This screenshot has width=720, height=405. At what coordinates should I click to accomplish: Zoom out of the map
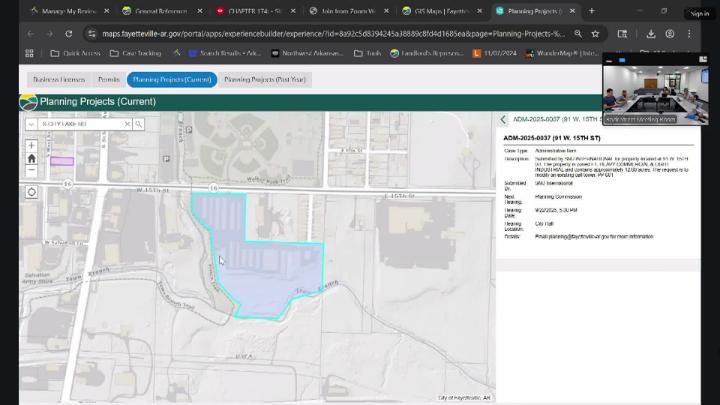click(x=32, y=170)
